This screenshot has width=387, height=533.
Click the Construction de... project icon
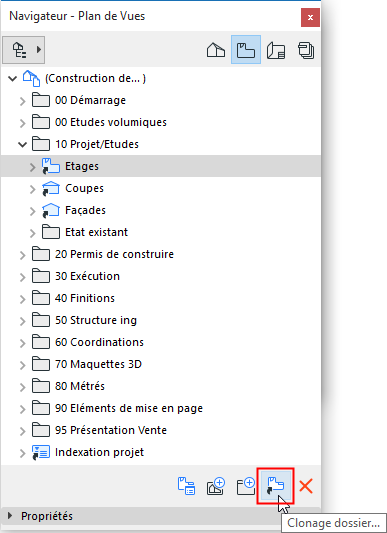coord(31,78)
